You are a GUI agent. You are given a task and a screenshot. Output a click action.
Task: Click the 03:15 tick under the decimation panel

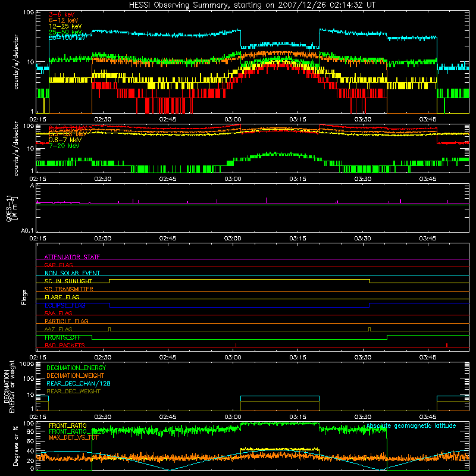pyautogui.click(x=298, y=417)
